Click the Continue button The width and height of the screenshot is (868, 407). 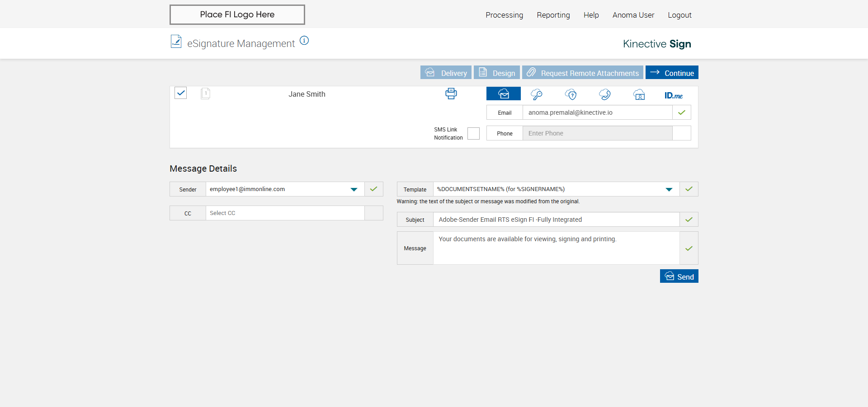pos(672,73)
